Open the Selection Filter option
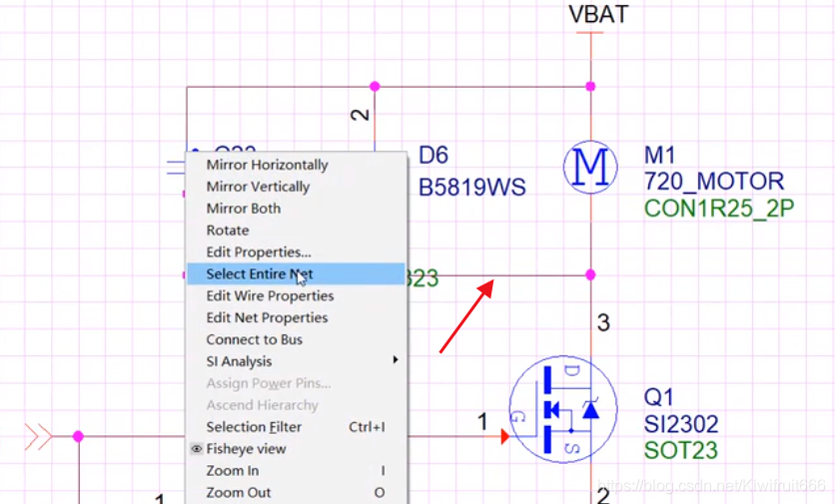835x504 pixels. point(254,427)
